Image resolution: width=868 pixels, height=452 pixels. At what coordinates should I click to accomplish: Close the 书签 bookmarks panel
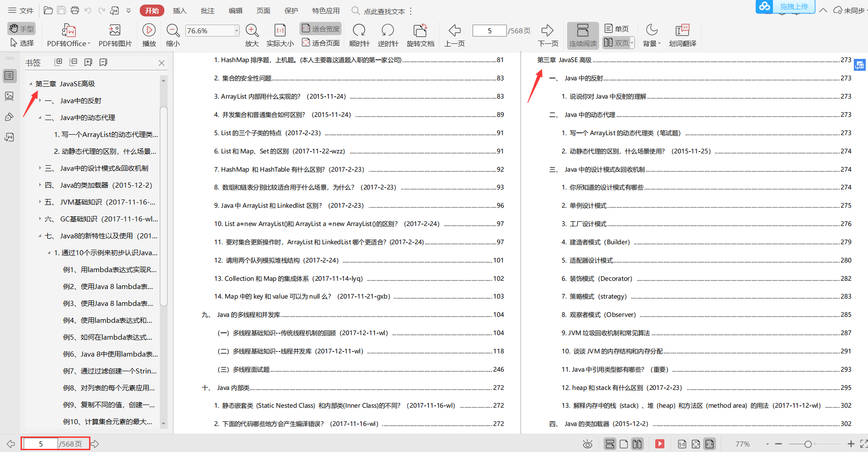point(162,63)
